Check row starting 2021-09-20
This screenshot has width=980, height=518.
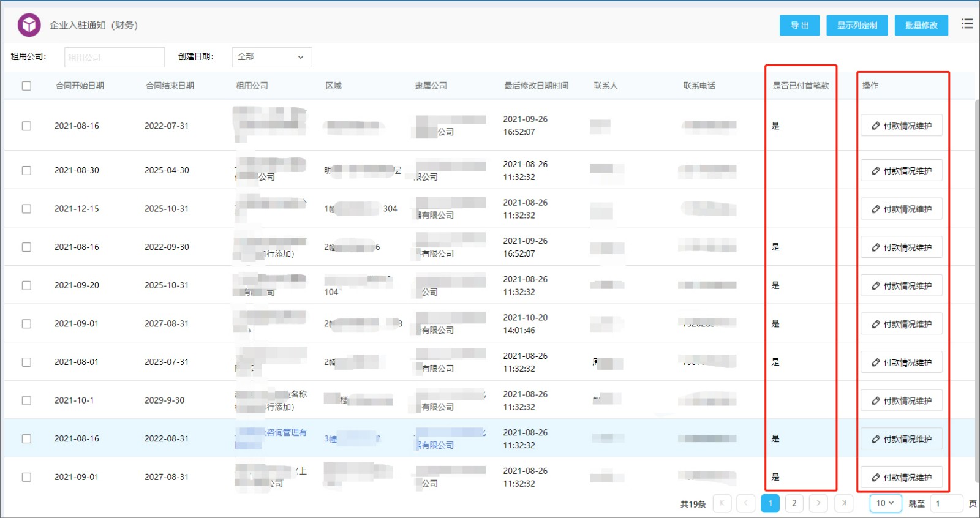click(26, 285)
